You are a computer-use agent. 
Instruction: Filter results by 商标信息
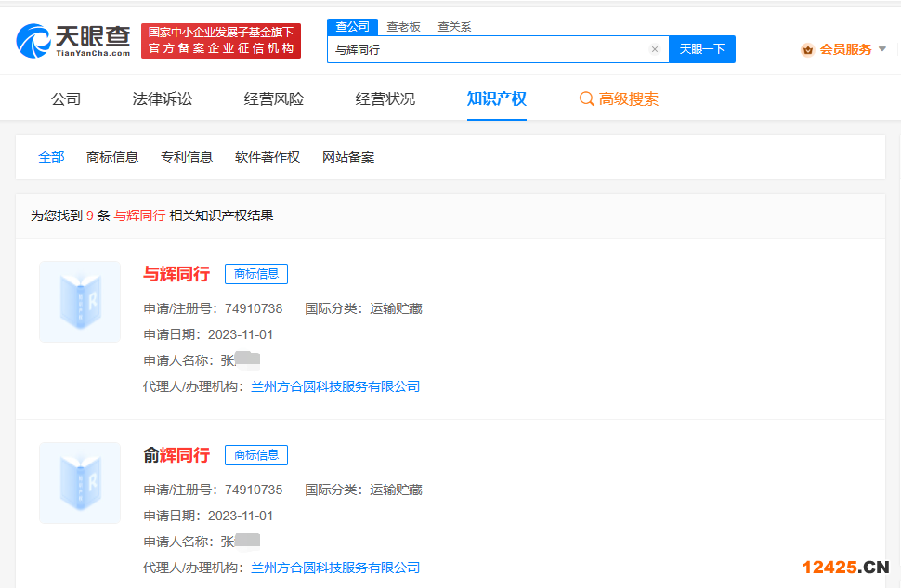point(112,157)
